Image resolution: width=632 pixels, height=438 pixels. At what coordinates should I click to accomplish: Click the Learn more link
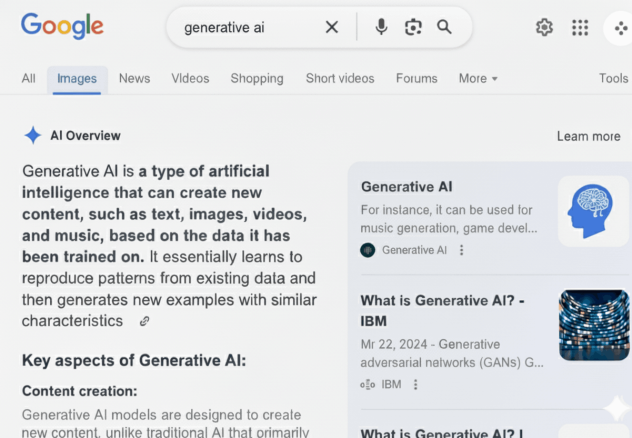[x=588, y=136]
